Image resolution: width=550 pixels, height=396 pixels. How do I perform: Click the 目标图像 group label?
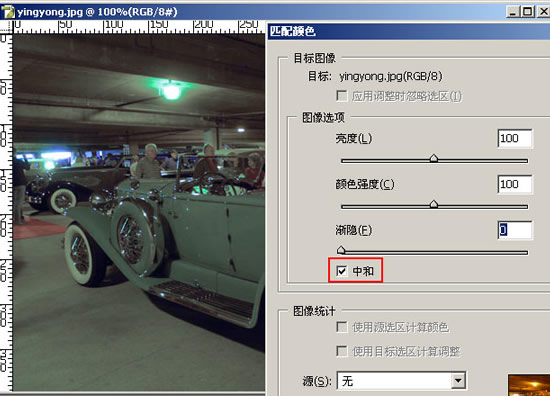click(x=315, y=58)
